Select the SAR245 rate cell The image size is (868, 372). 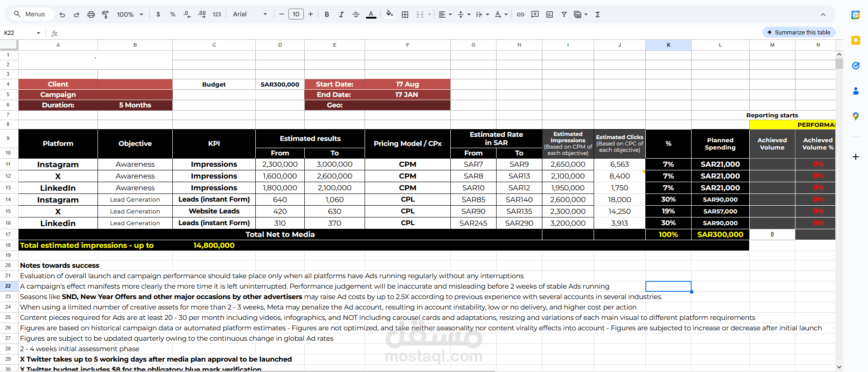[473, 223]
